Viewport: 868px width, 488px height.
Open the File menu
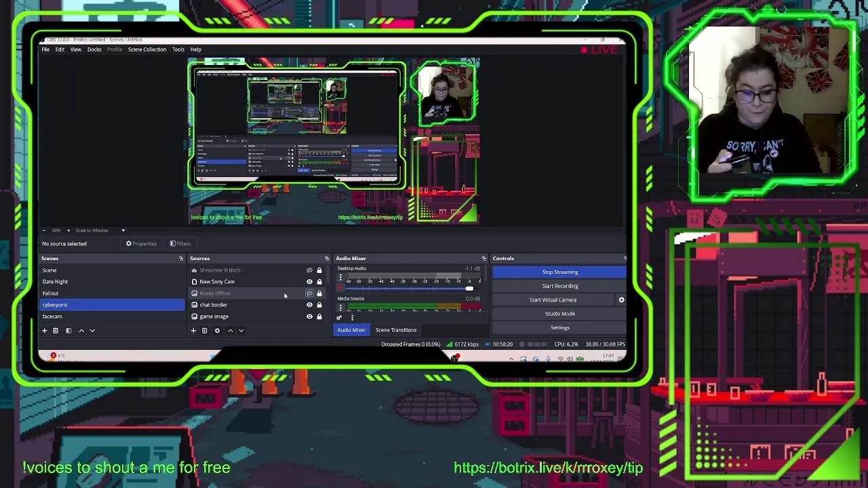pos(45,49)
